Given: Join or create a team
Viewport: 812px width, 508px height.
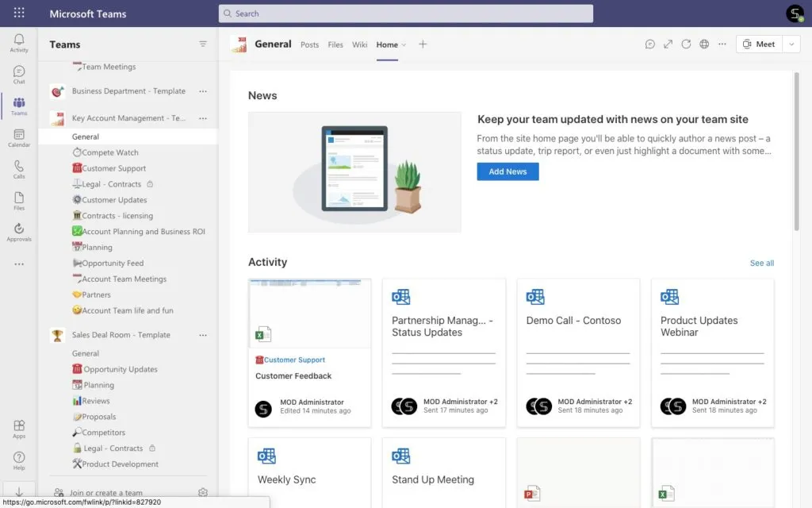Looking at the screenshot, I should pos(106,492).
